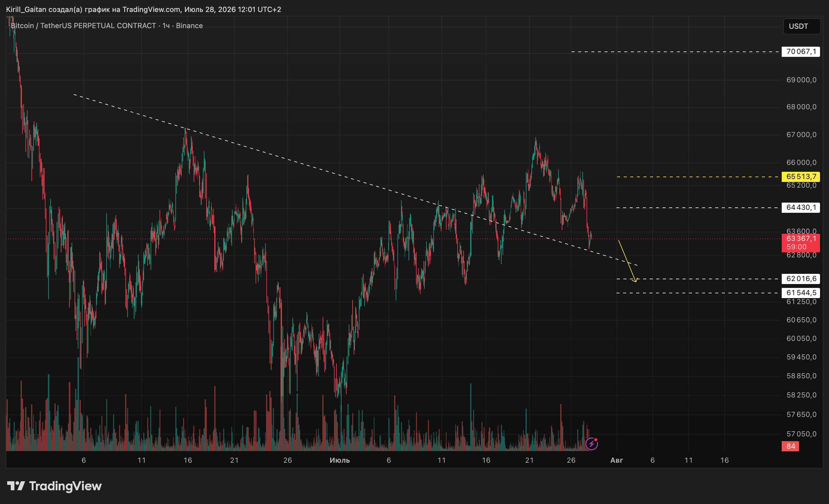This screenshot has height=504, width=829.
Task: Click the Kirill_Gaitan chart attribution header
Action: point(144,9)
